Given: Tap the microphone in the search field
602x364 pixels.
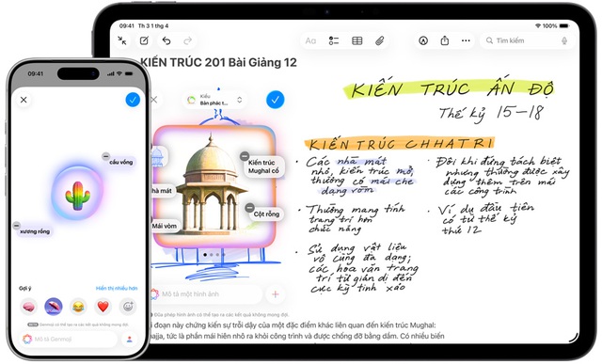Looking at the screenshot, I should click(x=564, y=40).
